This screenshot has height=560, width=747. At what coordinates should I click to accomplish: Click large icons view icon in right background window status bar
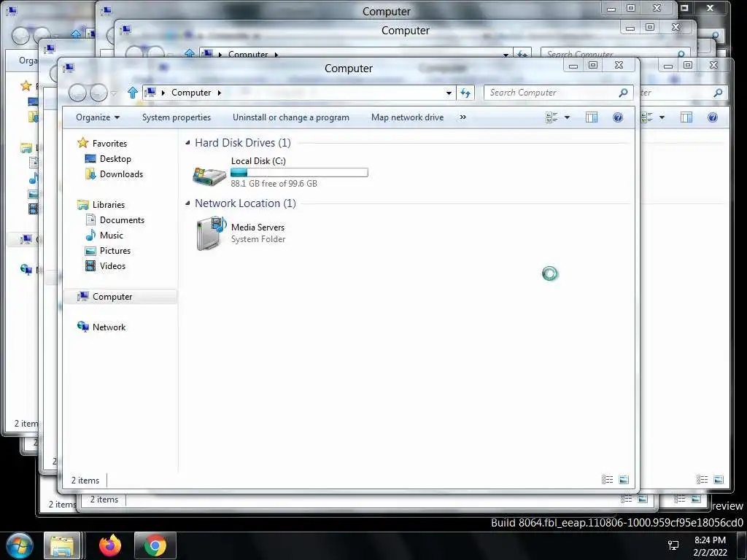(719, 480)
